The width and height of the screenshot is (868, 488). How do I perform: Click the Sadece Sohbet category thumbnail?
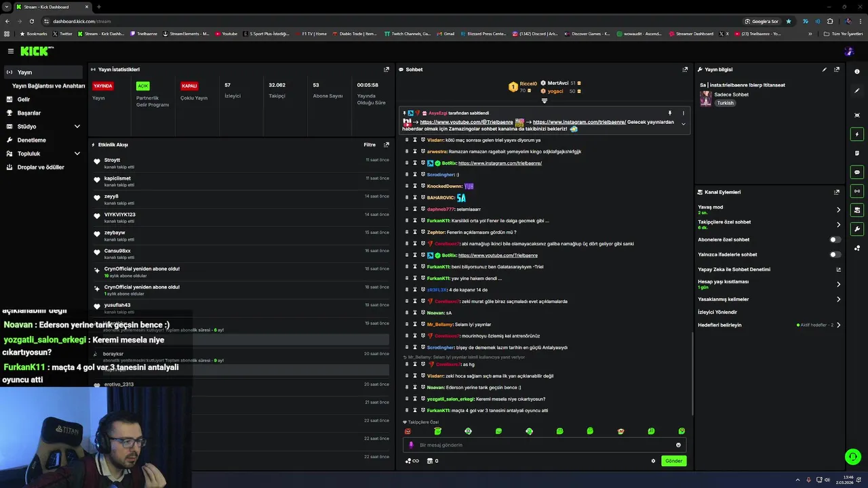click(706, 99)
